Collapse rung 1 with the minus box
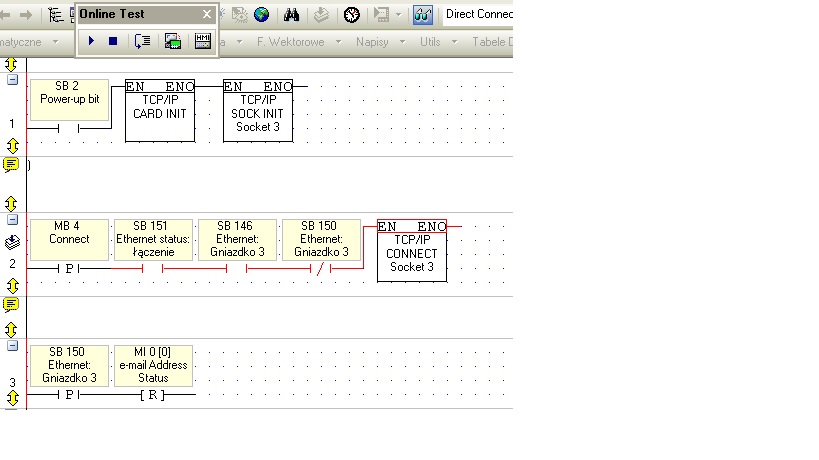 13,80
